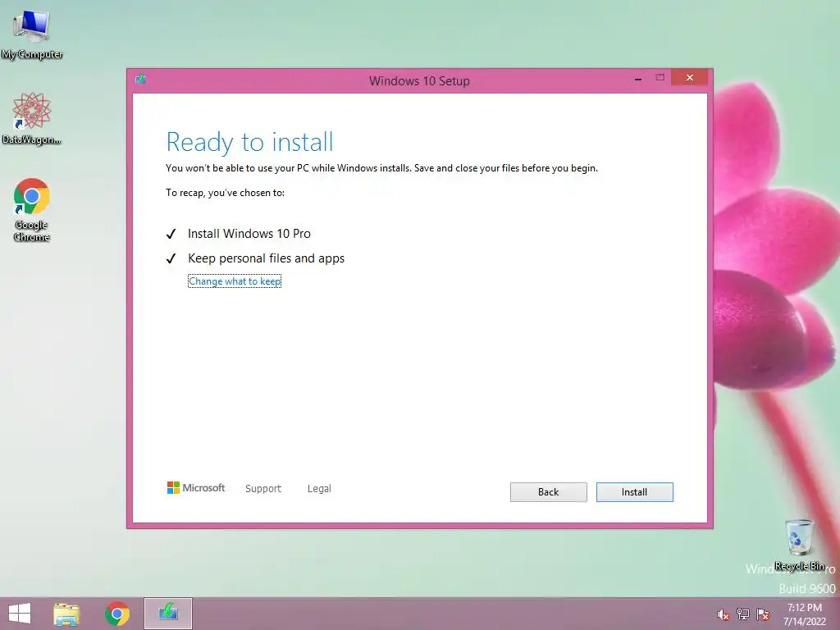
Task: Click the Install button
Action: 634,492
